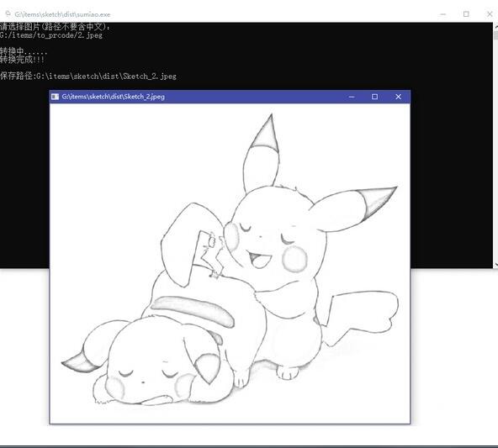Viewport: 498px width, 448px height.
Task: Click the sumiao.exe console window icon
Action: pos(8,13)
